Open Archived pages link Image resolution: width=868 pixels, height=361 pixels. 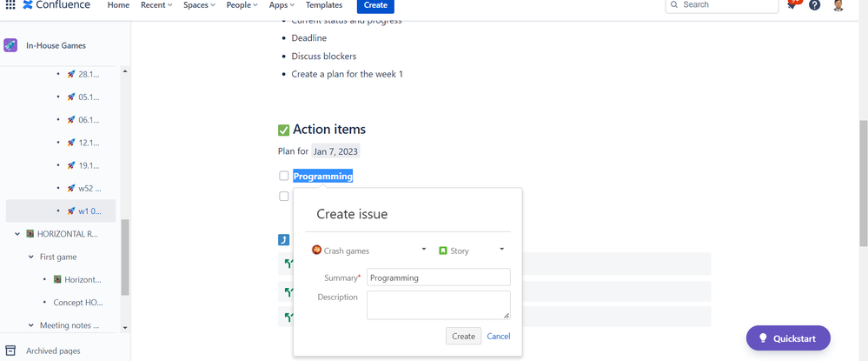point(53,351)
